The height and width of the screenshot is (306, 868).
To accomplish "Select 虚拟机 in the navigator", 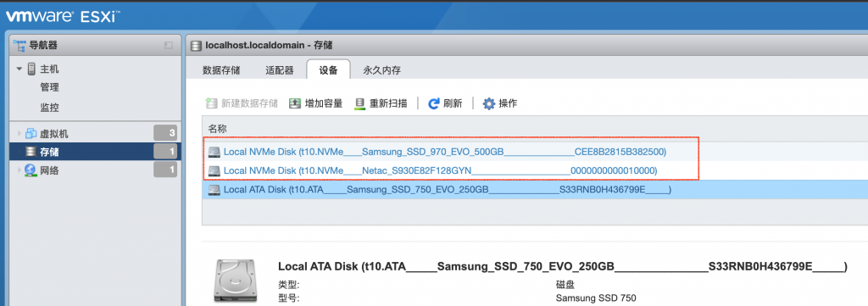I will click(54, 134).
